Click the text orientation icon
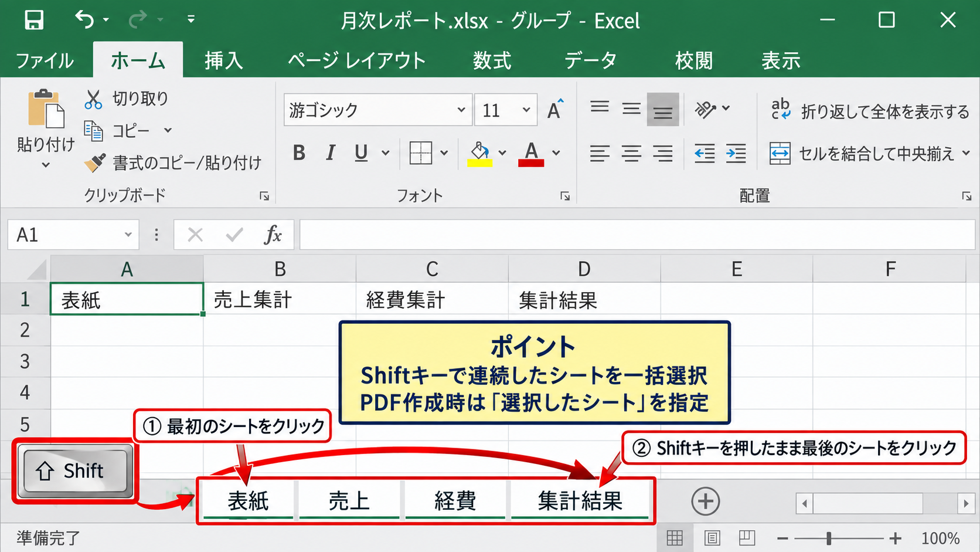980x552 pixels. click(706, 109)
